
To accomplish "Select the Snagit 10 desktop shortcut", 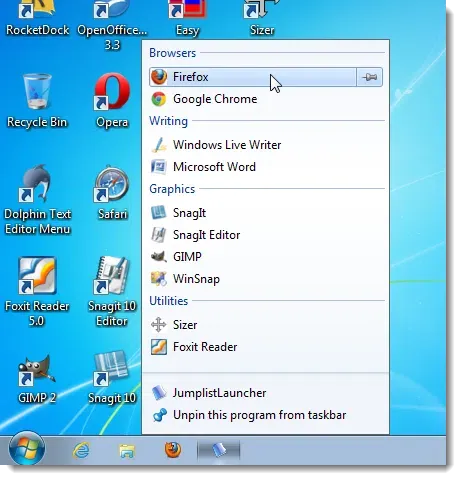I will [112, 378].
